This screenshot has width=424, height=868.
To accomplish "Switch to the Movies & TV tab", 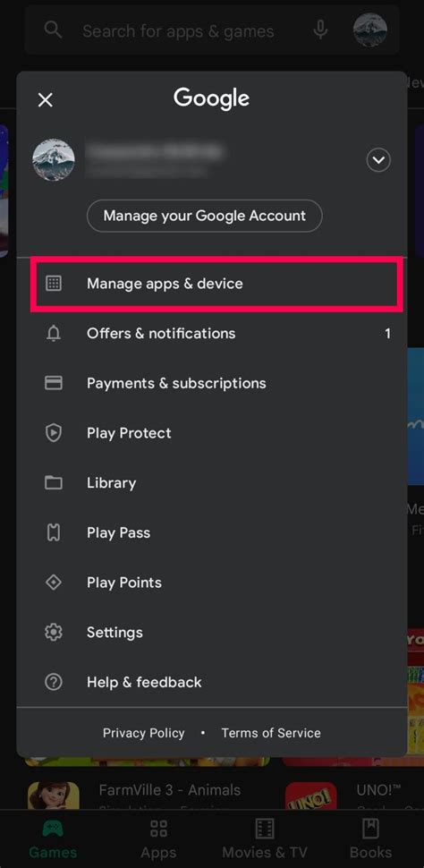I will pyautogui.click(x=265, y=839).
